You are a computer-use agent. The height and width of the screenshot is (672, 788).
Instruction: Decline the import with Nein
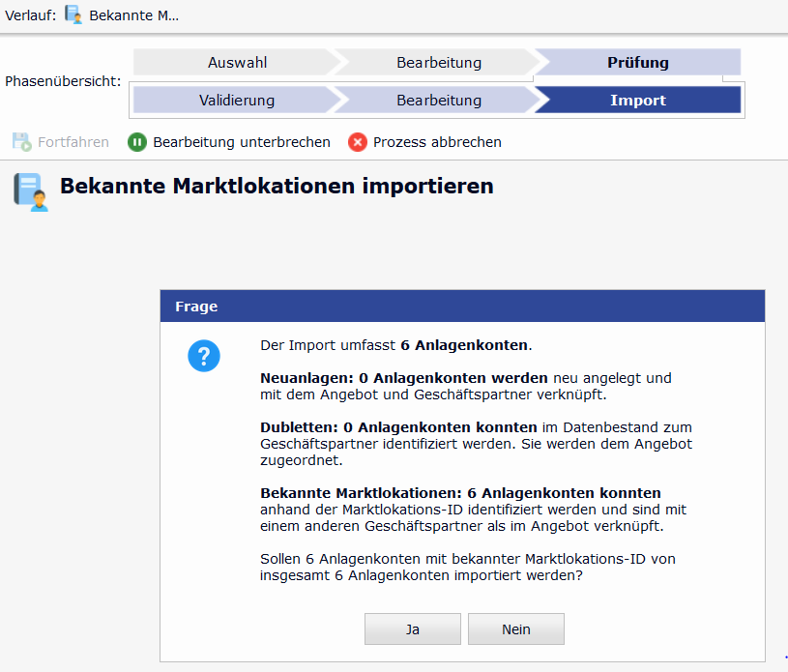tap(515, 629)
